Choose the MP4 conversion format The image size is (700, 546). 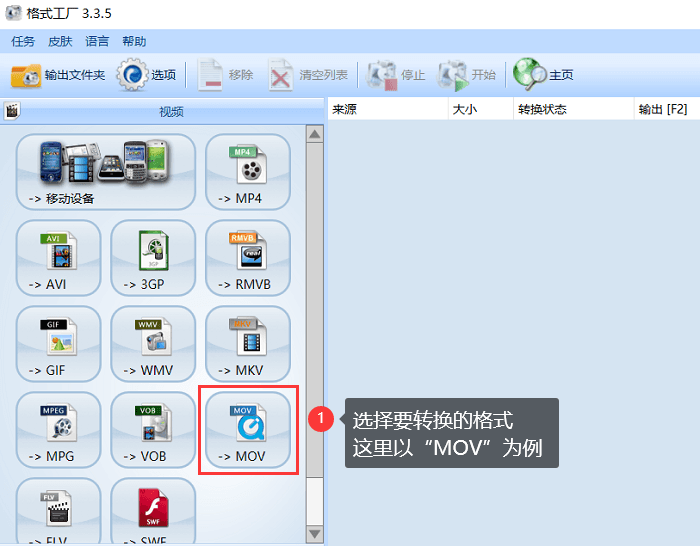pyautogui.click(x=248, y=172)
